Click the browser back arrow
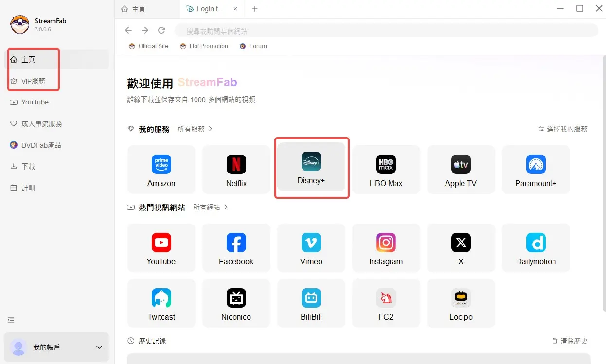 (128, 30)
